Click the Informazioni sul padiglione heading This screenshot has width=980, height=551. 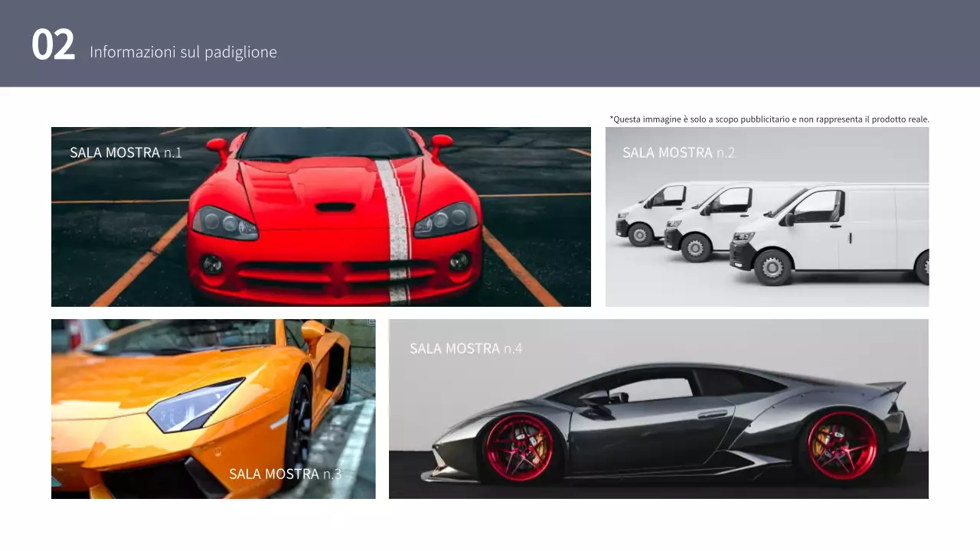[x=183, y=52]
